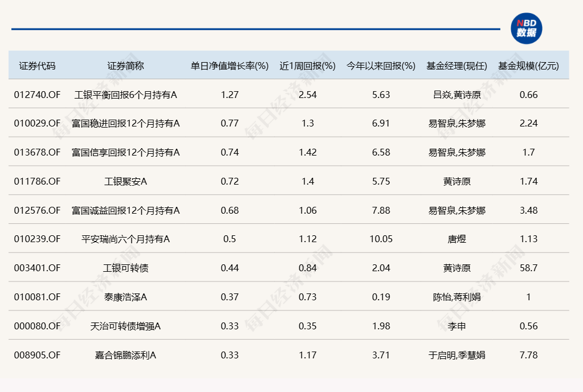Viewport: 583px width, 392px height.
Task: Click manager names 陈怡,蒋利娟
Action: tap(456, 297)
